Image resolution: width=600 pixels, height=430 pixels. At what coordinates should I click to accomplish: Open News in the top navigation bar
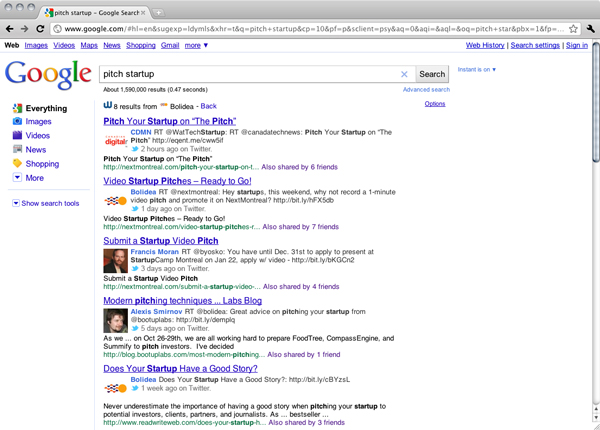[x=112, y=45]
